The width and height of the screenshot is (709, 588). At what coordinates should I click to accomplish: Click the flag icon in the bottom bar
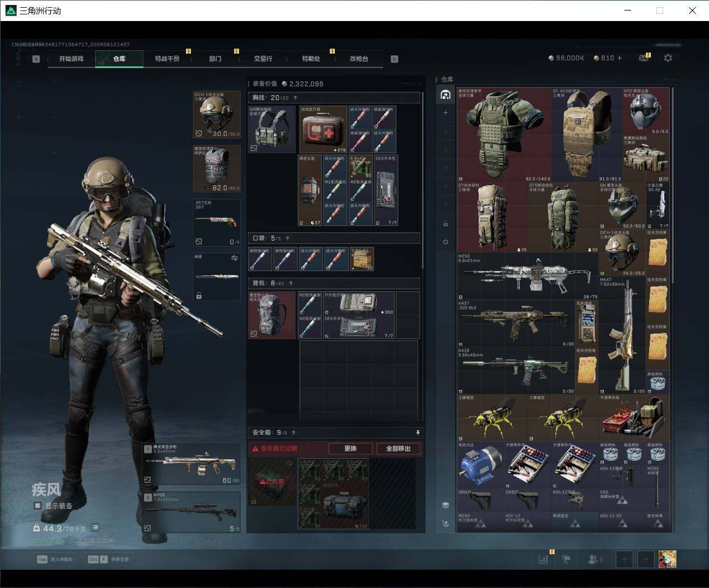tap(566, 559)
